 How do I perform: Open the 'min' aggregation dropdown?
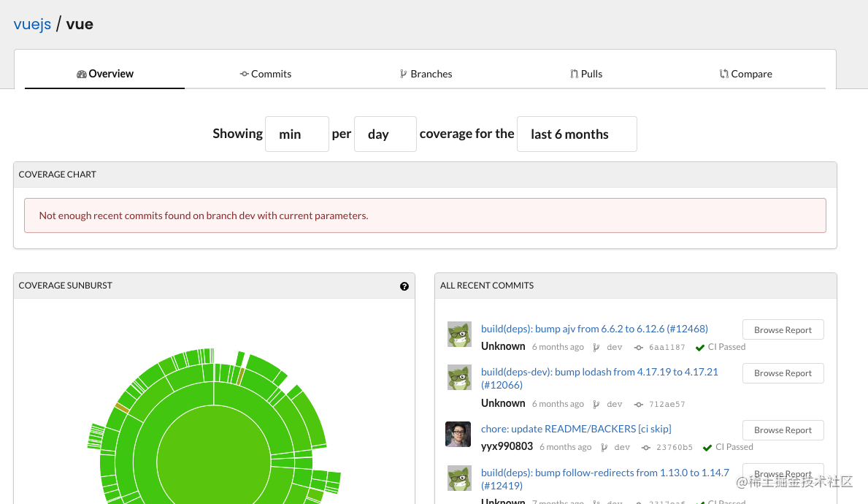pos(296,134)
